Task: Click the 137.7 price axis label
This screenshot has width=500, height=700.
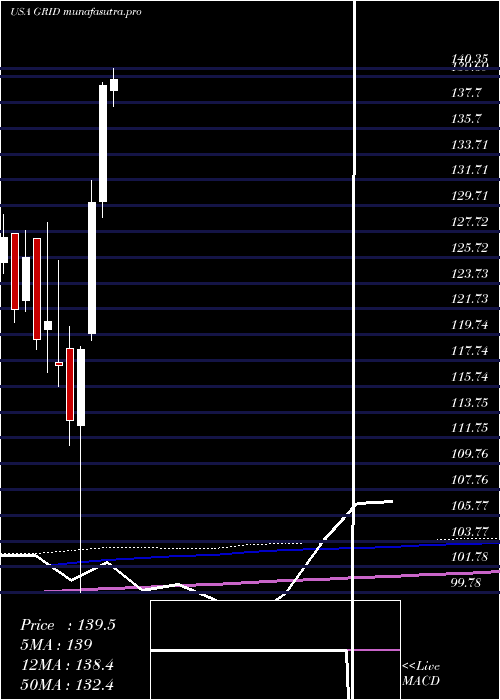Action: point(467,93)
